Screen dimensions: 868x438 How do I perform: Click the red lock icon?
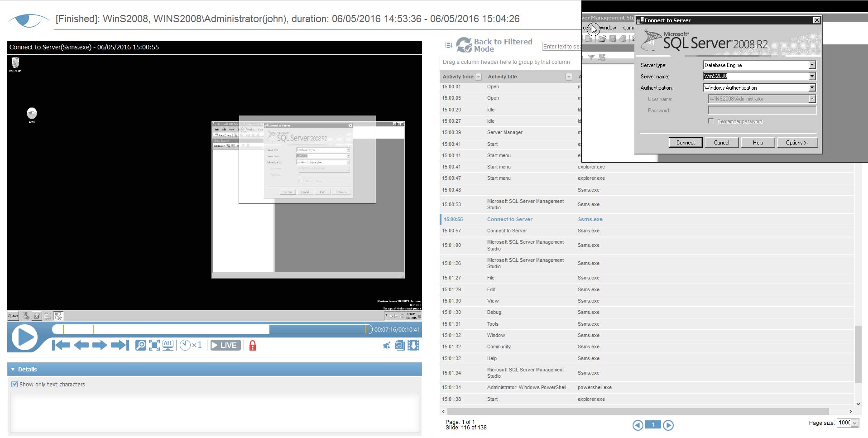point(253,346)
